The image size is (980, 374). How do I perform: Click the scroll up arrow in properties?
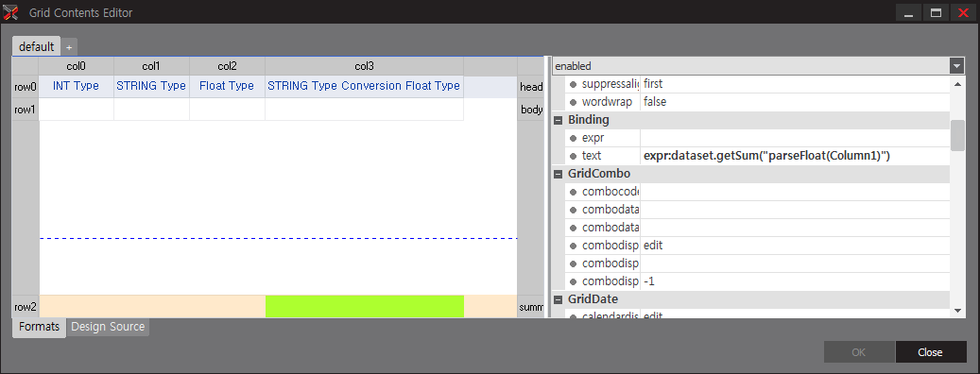(957, 83)
